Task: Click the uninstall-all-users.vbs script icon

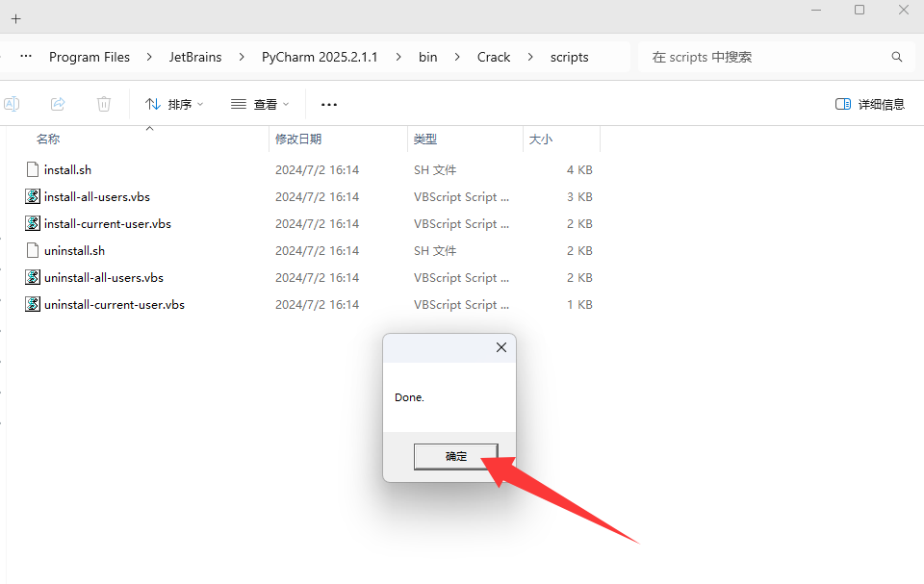Action: [x=33, y=277]
